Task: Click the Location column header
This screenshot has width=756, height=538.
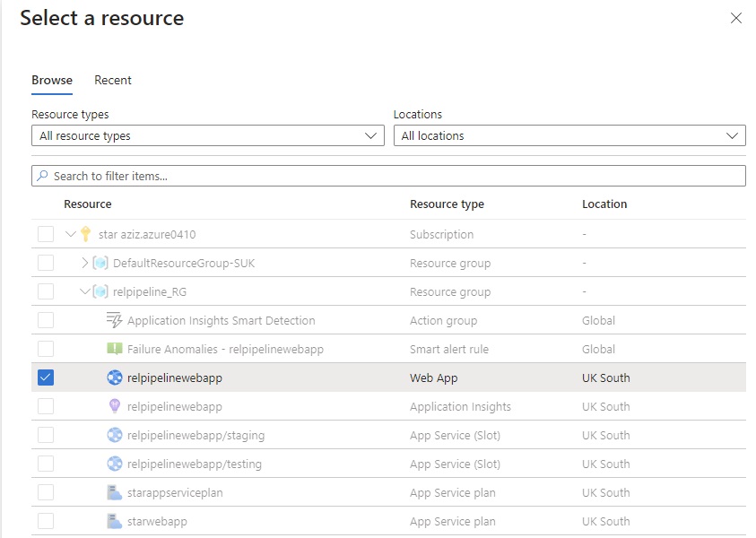Action: (604, 204)
